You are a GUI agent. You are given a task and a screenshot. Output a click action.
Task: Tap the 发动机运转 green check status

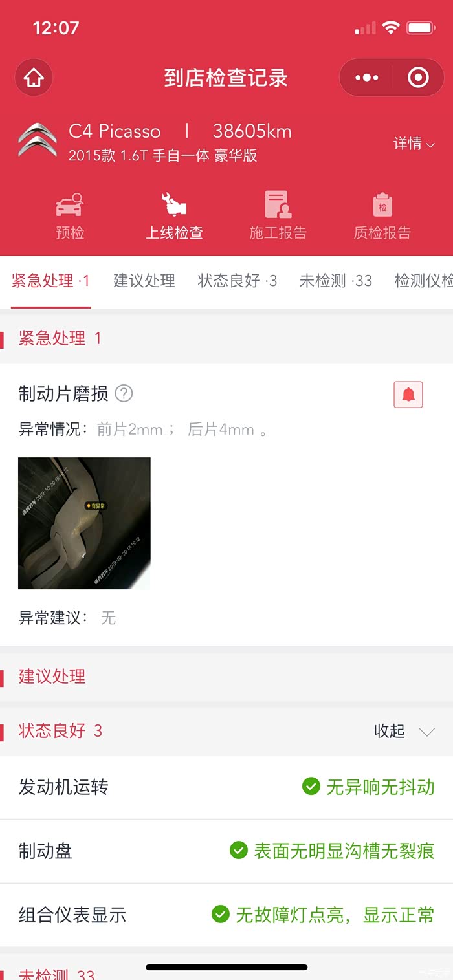(x=368, y=787)
